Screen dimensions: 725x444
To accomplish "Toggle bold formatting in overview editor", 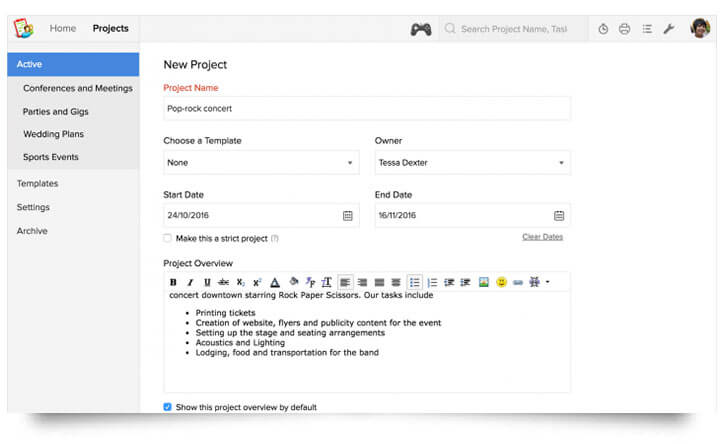I will 173,282.
